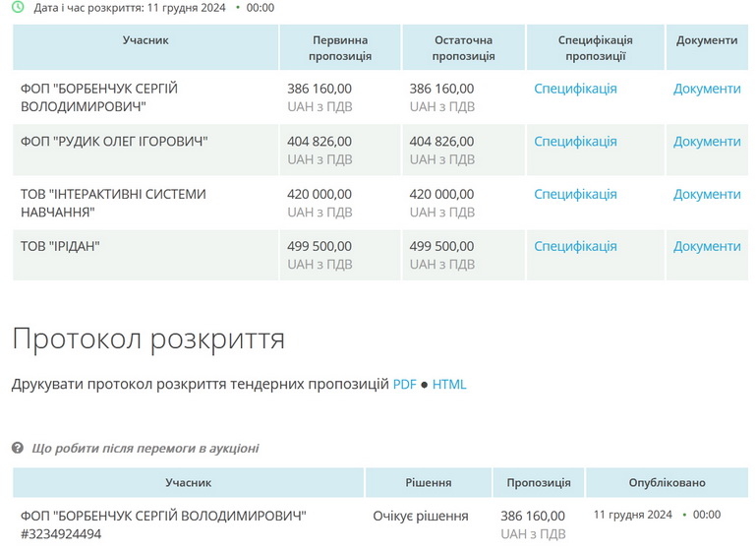756x551 pixels.
Task: Open Документи for ТОВ Інтерактивні системи навчання
Action: 706,194
